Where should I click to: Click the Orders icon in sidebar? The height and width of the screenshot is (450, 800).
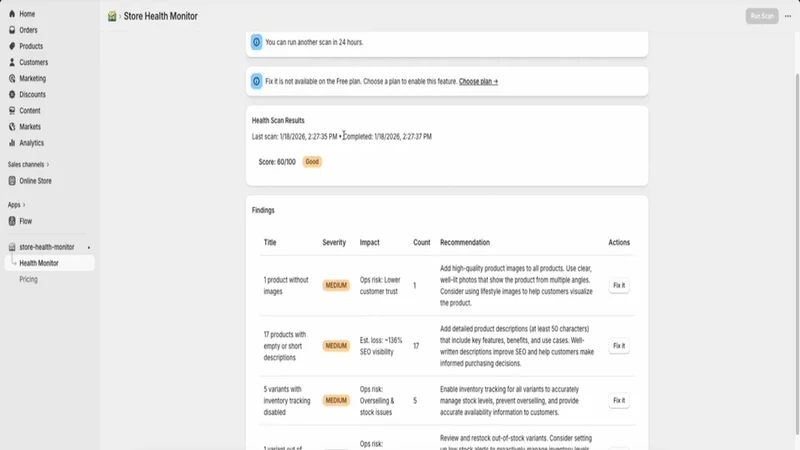coord(12,30)
